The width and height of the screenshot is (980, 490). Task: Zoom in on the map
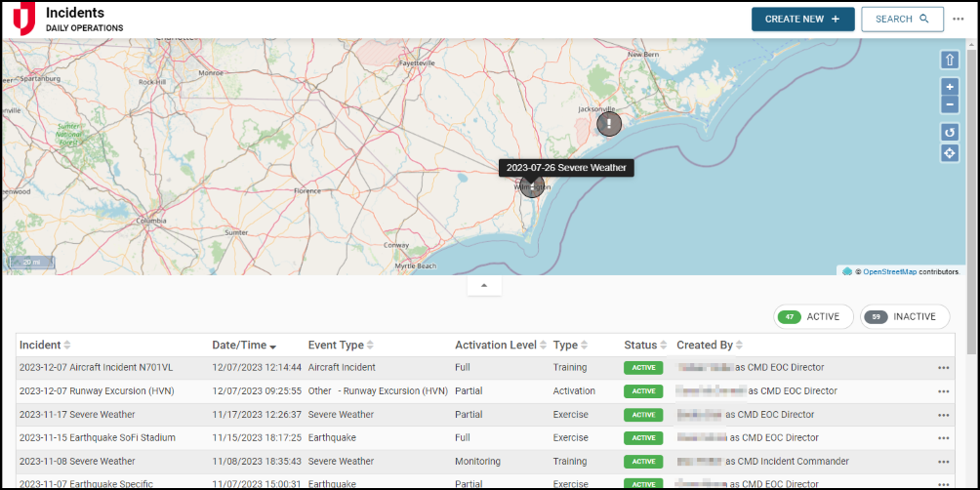point(950,87)
